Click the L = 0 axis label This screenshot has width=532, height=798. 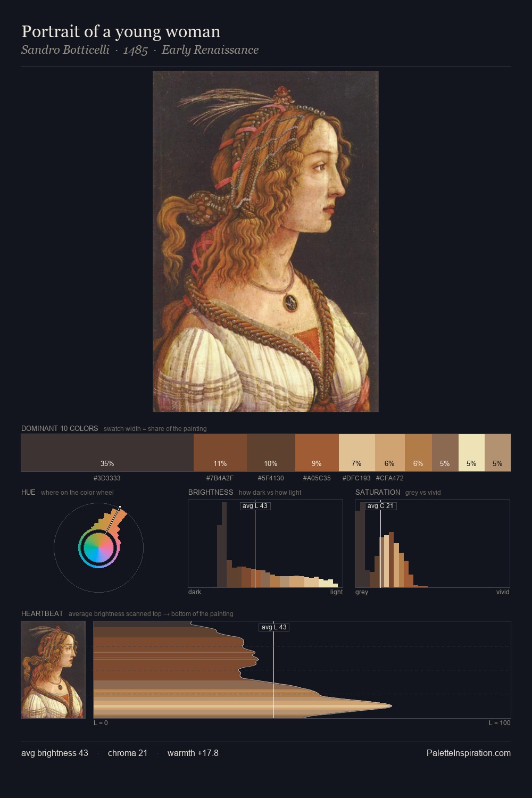point(101,723)
